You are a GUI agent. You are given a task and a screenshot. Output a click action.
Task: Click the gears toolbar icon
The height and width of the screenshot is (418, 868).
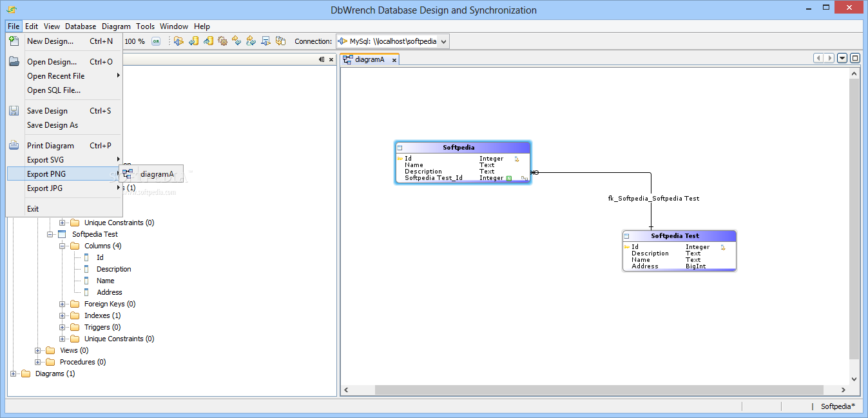[222, 41]
